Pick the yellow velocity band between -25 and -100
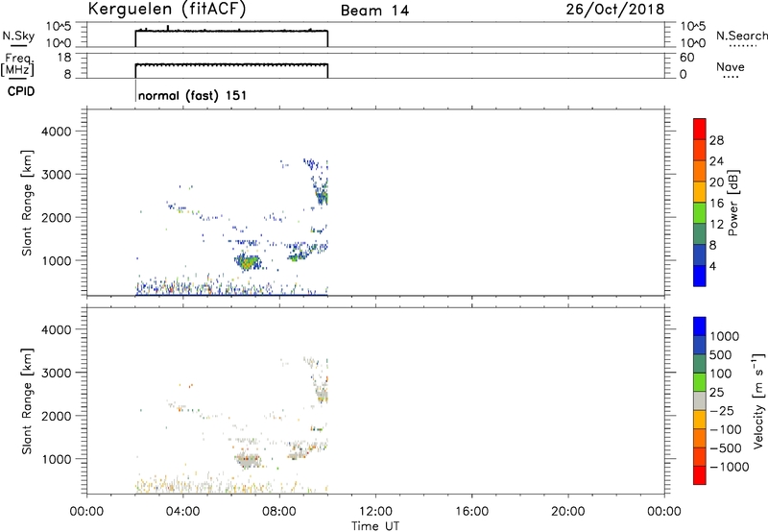The image size is (768, 532). [x=700, y=420]
